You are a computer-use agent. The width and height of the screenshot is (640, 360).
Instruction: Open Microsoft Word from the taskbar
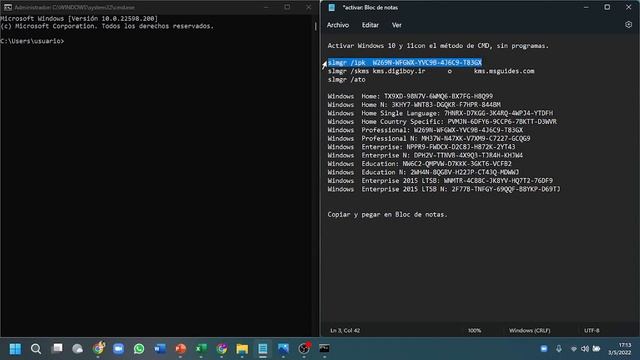pyautogui.click(x=160, y=349)
